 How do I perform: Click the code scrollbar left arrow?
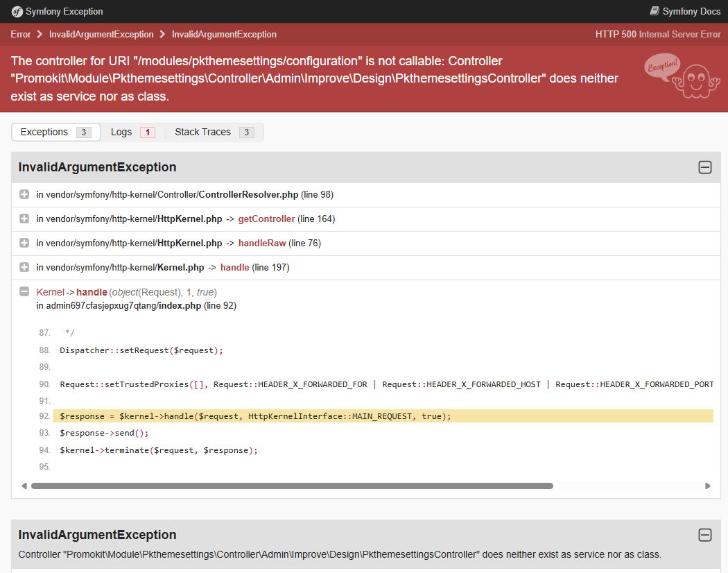tap(24, 486)
